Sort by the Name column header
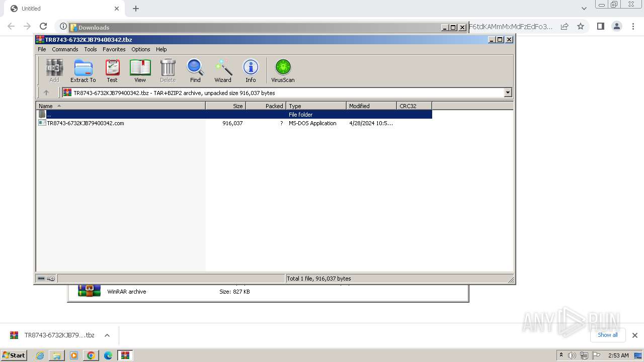 click(x=121, y=106)
